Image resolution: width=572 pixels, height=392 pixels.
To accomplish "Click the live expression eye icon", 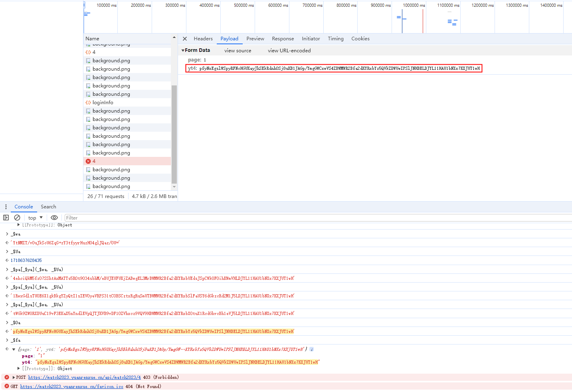I will pyautogui.click(x=54, y=218).
